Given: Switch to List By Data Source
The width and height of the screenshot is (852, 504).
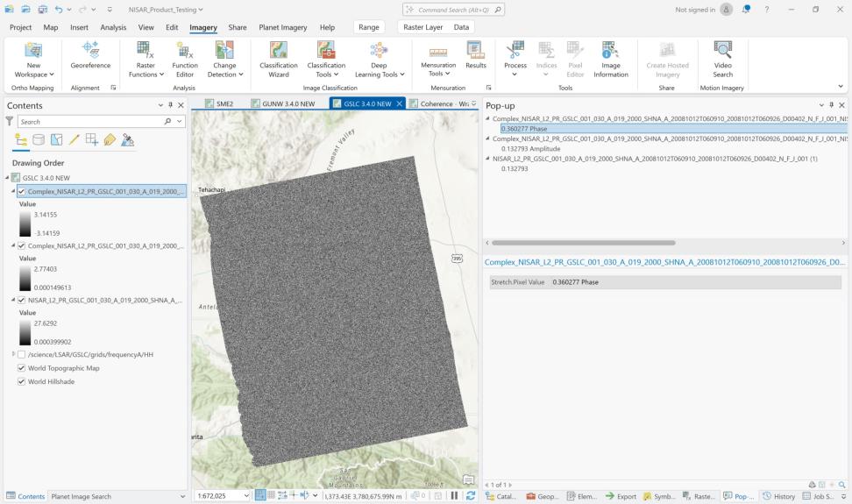Looking at the screenshot, I should click(x=39, y=140).
